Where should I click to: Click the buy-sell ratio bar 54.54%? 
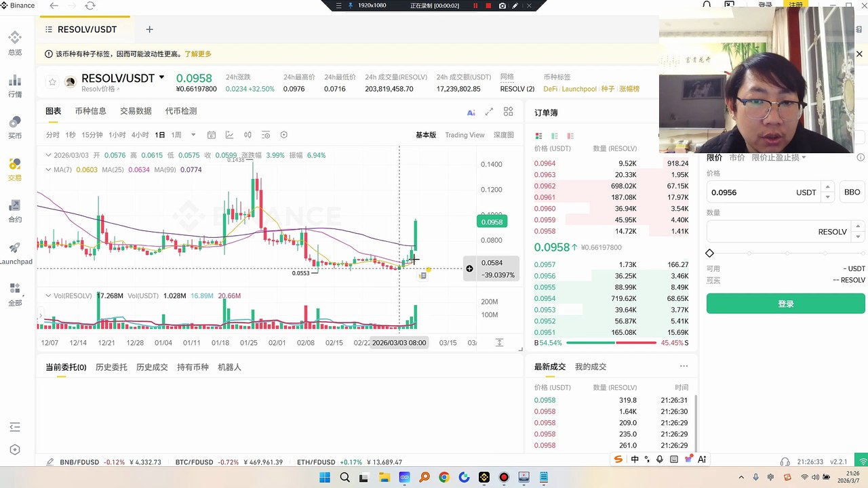tap(611, 343)
